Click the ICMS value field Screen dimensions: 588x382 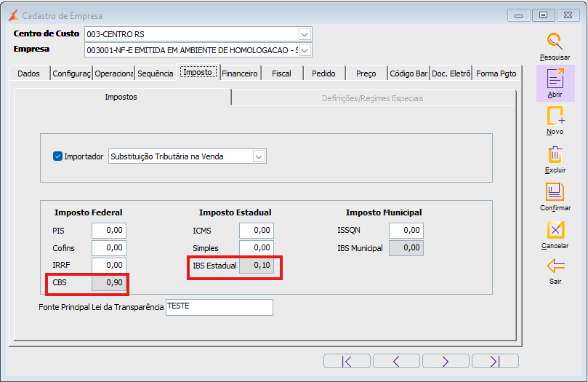point(257,231)
